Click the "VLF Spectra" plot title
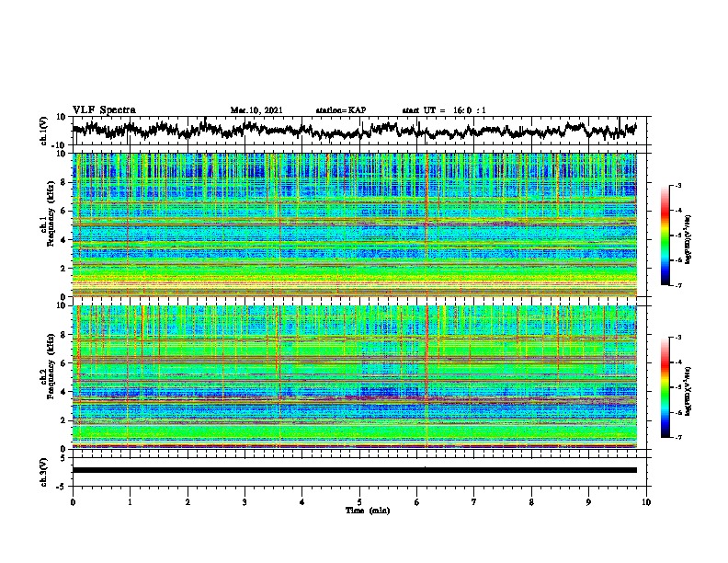Image resolution: width=728 pixels, height=563 pixels. tap(104, 110)
